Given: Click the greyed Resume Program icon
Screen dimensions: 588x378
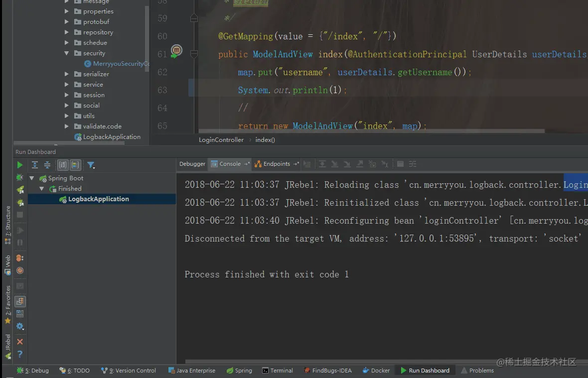Looking at the screenshot, I should tap(20, 231).
